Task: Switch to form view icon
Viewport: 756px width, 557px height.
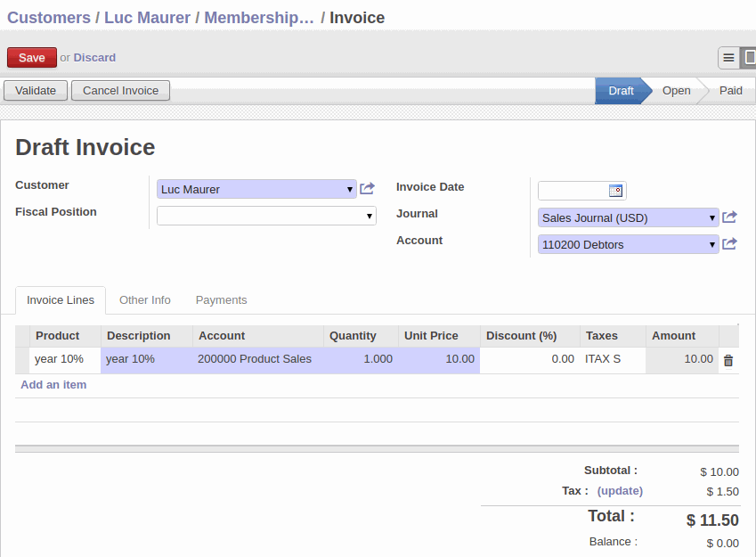Action: [x=749, y=58]
